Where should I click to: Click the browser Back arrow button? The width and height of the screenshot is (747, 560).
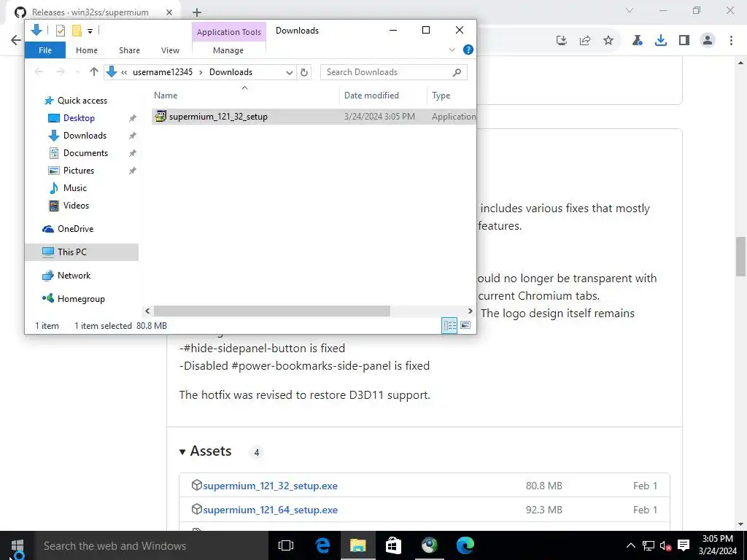pyautogui.click(x=16, y=41)
